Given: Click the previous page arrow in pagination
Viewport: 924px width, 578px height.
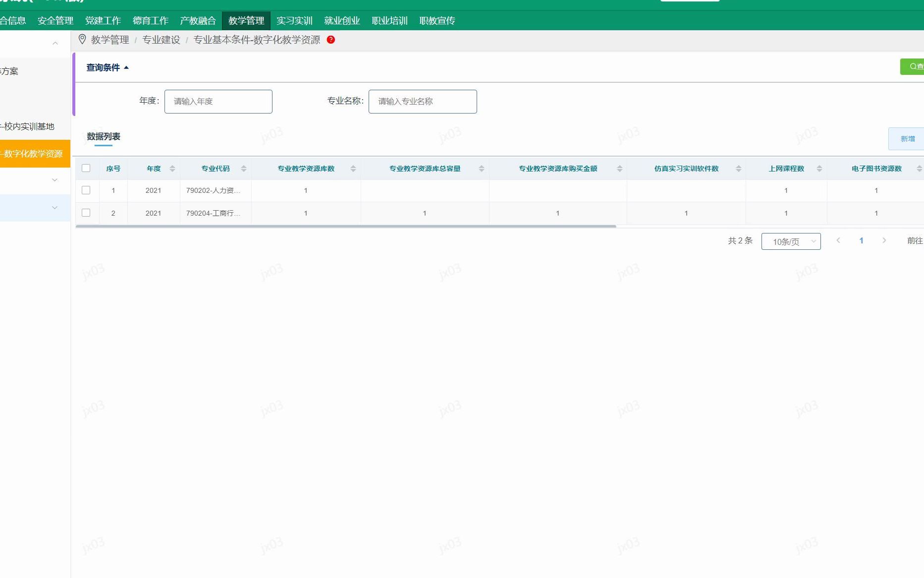Looking at the screenshot, I should pyautogui.click(x=838, y=241).
